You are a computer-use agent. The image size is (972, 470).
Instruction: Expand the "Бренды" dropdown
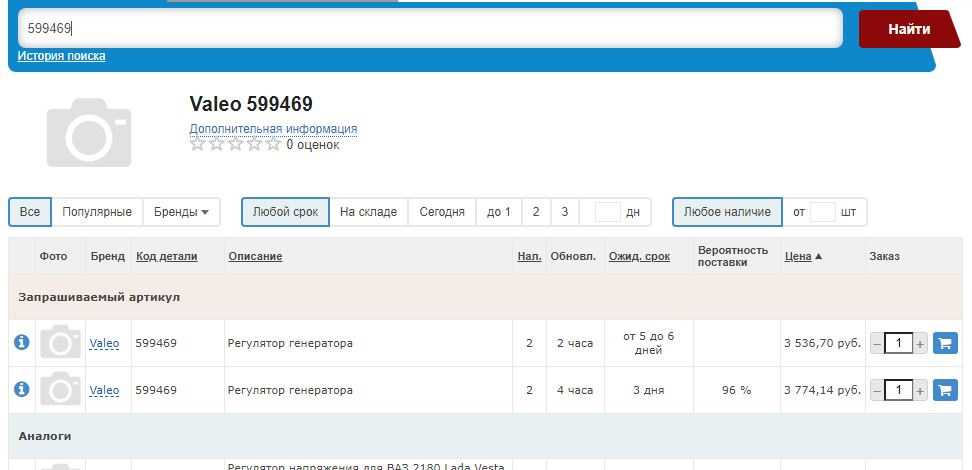[x=181, y=212]
